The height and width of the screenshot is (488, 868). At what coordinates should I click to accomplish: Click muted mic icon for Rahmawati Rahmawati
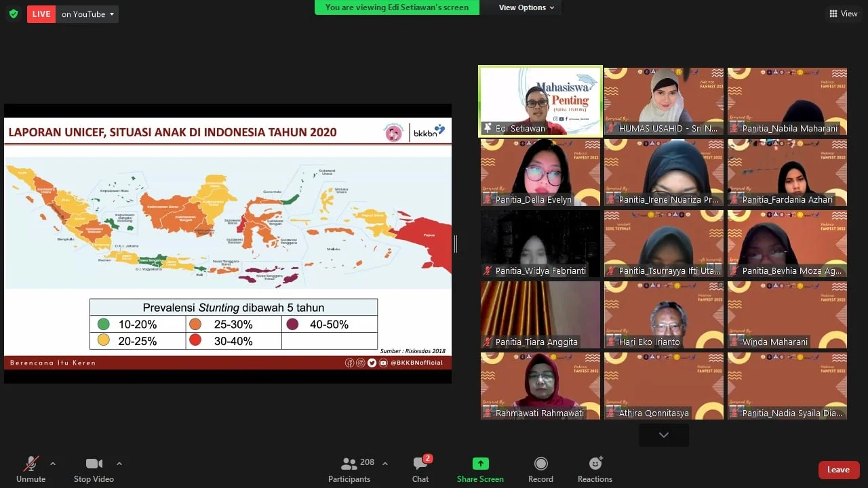click(x=487, y=413)
